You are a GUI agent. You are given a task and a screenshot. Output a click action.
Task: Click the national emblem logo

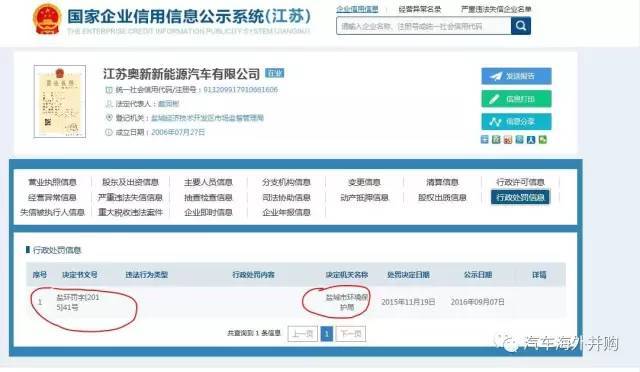47,19
